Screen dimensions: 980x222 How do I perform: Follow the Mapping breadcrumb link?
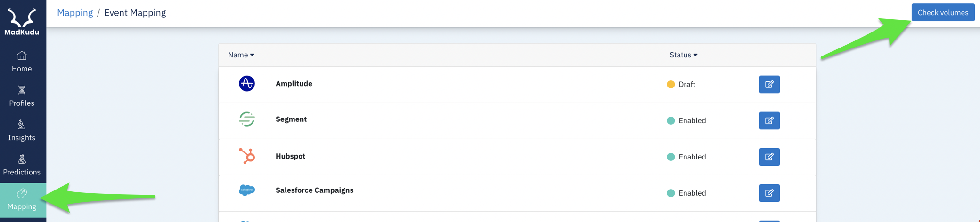point(75,13)
